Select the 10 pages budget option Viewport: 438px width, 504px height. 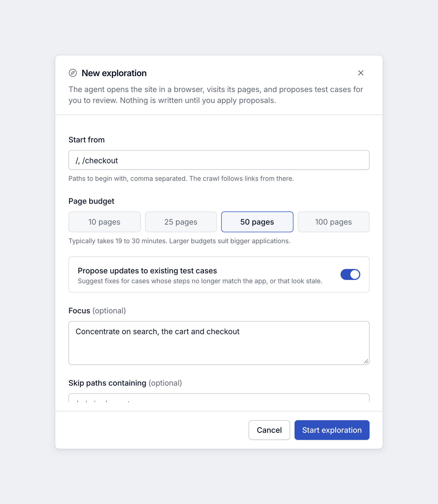pyautogui.click(x=104, y=222)
